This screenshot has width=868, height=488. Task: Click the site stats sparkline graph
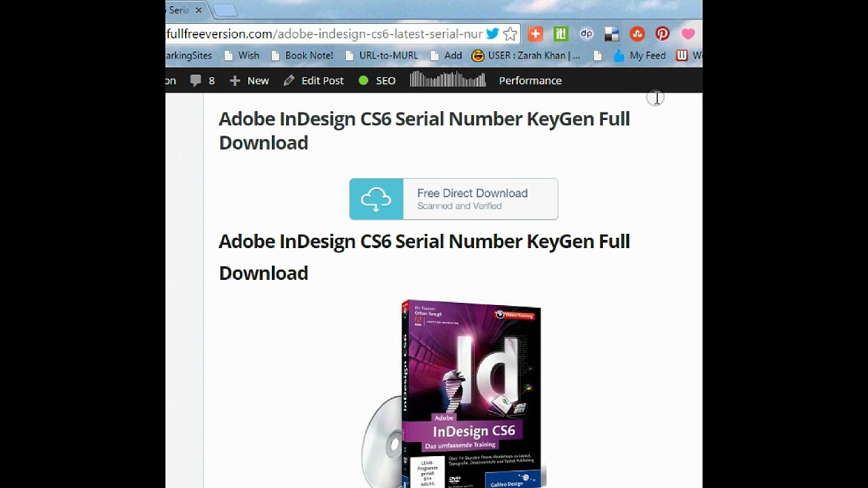(x=448, y=80)
